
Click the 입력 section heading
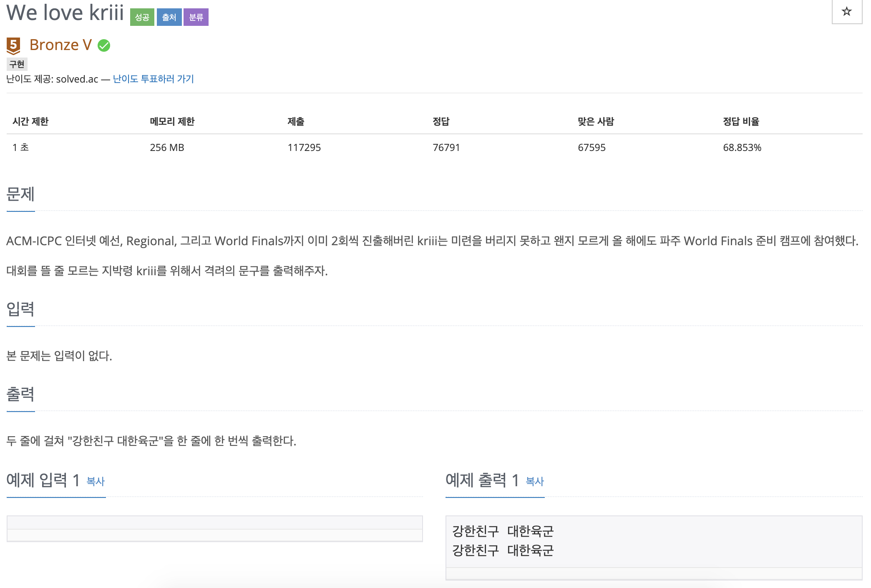coord(20,309)
